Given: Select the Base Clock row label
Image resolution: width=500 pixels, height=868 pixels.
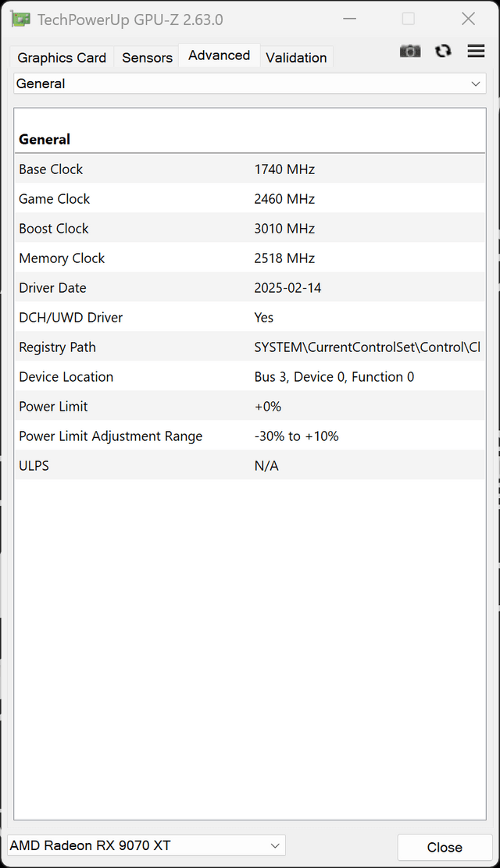Looking at the screenshot, I should point(51,169).
